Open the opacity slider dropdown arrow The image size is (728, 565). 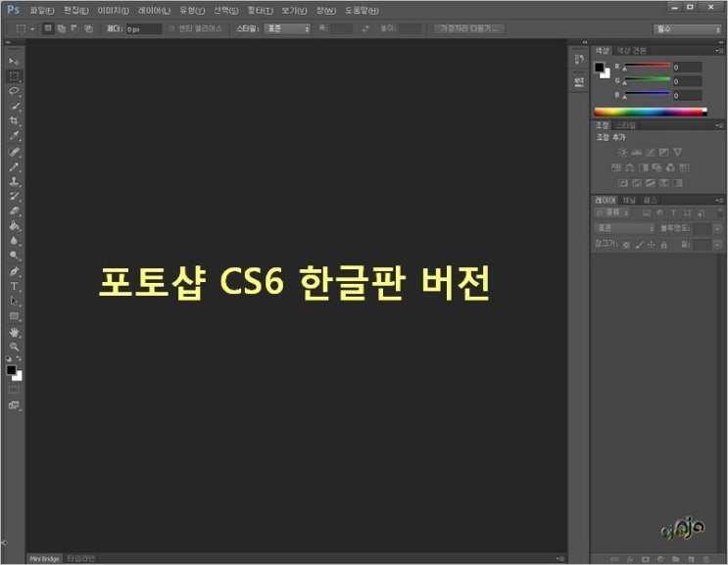coord(717,229)
